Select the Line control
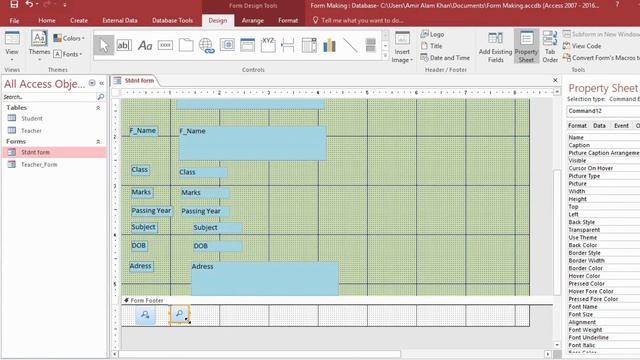The height and width of the screenshot is (360, 640). pos(350,45)
